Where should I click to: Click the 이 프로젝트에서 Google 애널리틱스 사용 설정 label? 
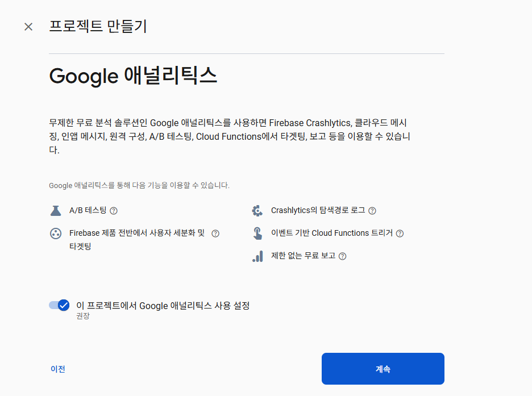click(x=163, y=306)
